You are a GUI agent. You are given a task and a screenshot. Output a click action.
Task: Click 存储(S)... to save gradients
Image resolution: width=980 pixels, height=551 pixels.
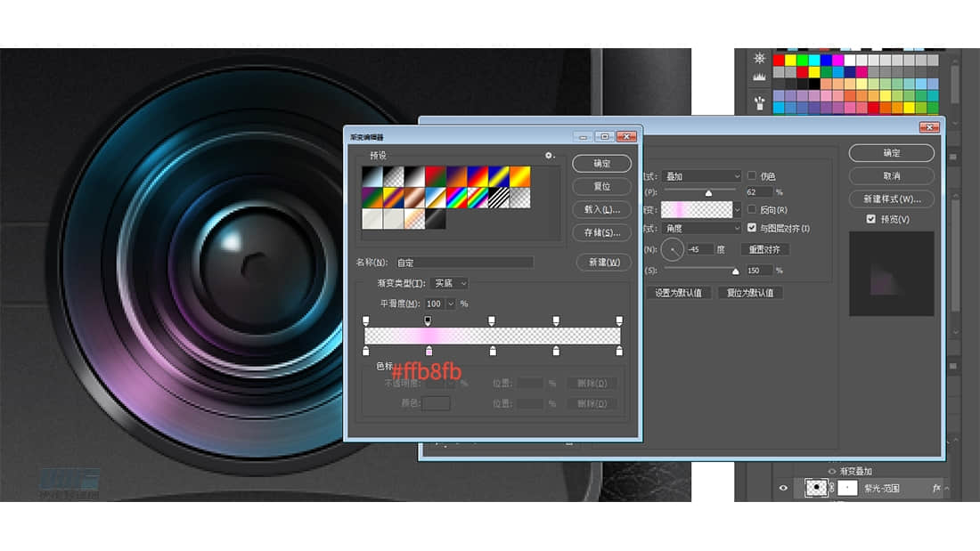[x=602, y=232]
